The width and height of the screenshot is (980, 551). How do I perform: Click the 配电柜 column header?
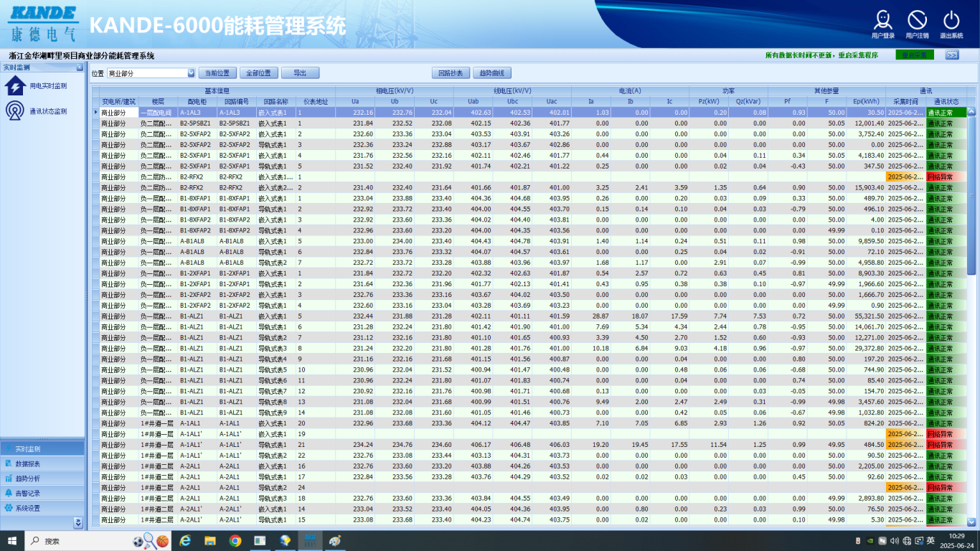pyautogui.click(x=197, y=102)
